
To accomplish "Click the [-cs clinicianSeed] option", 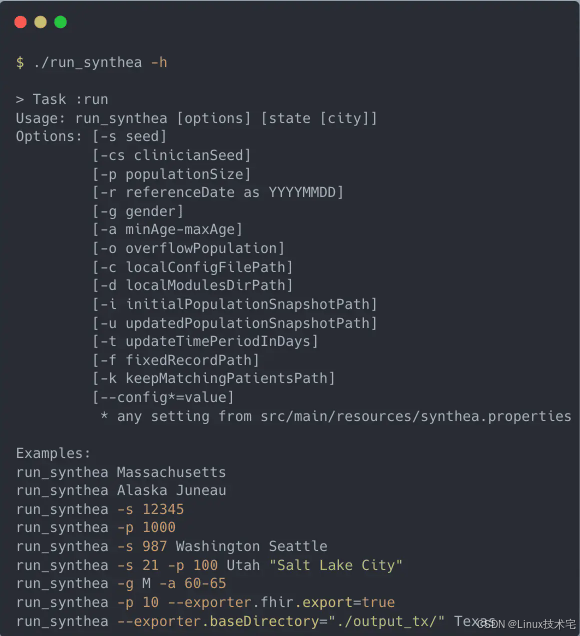I will tap(172, 155).
